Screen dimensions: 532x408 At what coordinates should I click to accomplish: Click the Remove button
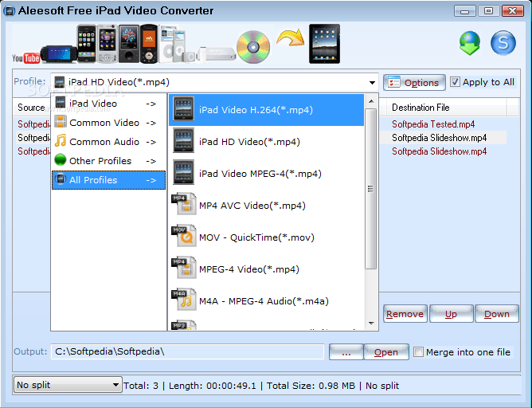[x=405, y=314]
